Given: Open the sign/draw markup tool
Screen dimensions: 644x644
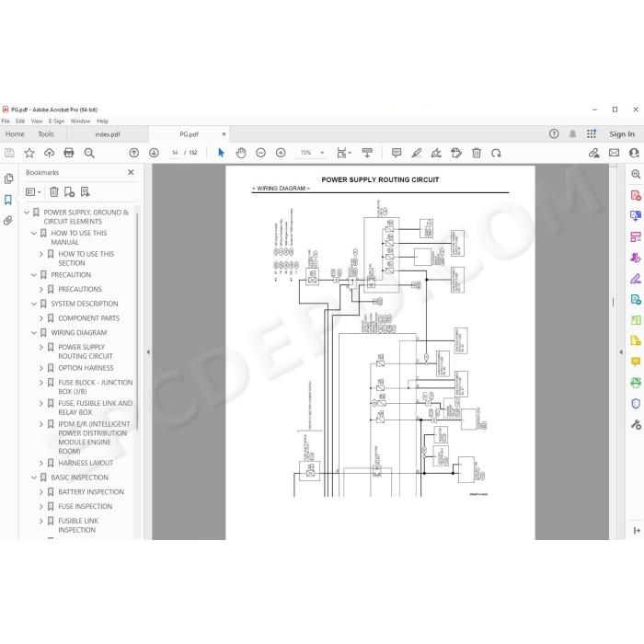Looking at the screenshot, I should (x=436, y=153).
